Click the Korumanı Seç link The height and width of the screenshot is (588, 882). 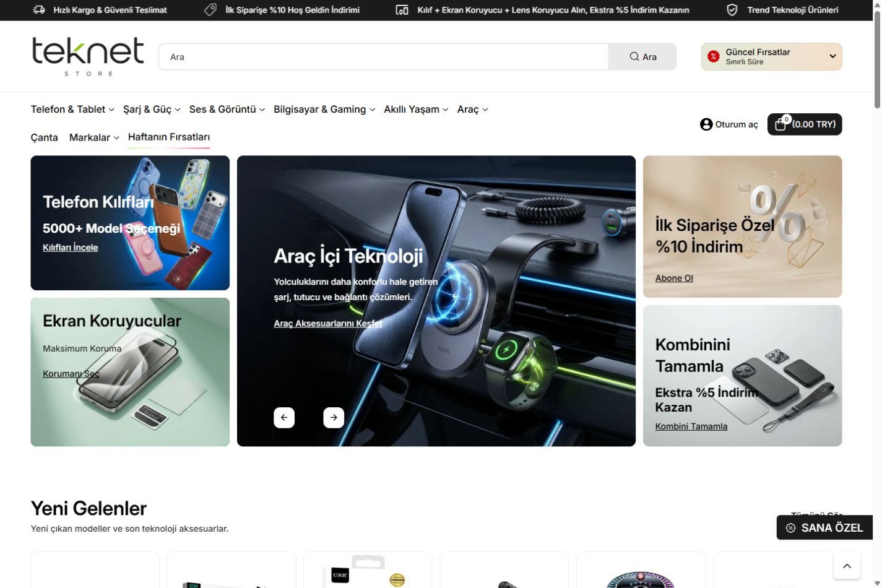71,374
